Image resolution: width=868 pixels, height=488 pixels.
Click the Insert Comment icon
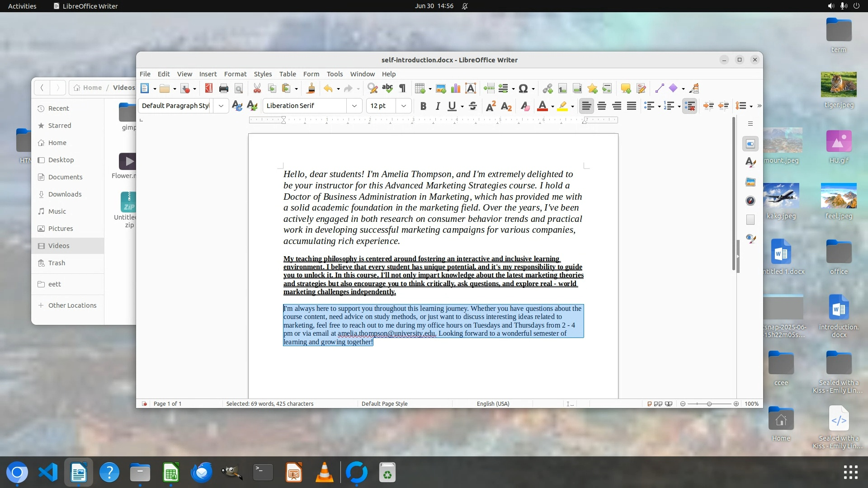coord(626,89)
